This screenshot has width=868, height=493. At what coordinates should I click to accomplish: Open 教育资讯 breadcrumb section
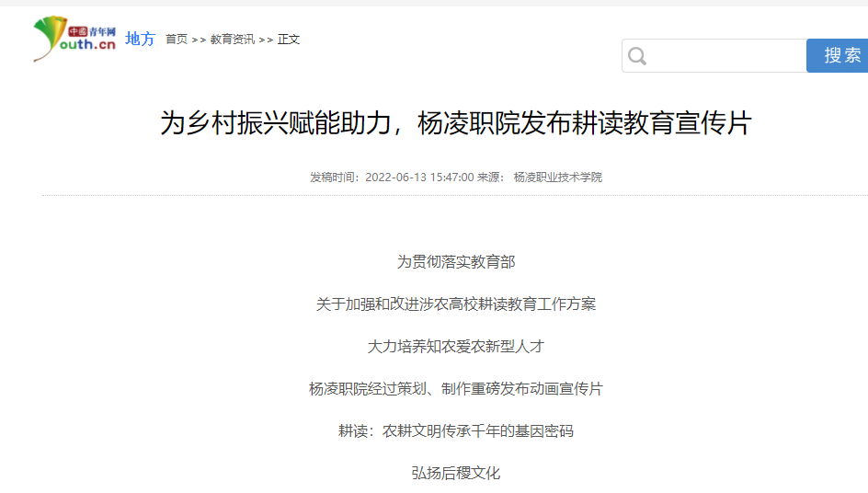(232, 40)
